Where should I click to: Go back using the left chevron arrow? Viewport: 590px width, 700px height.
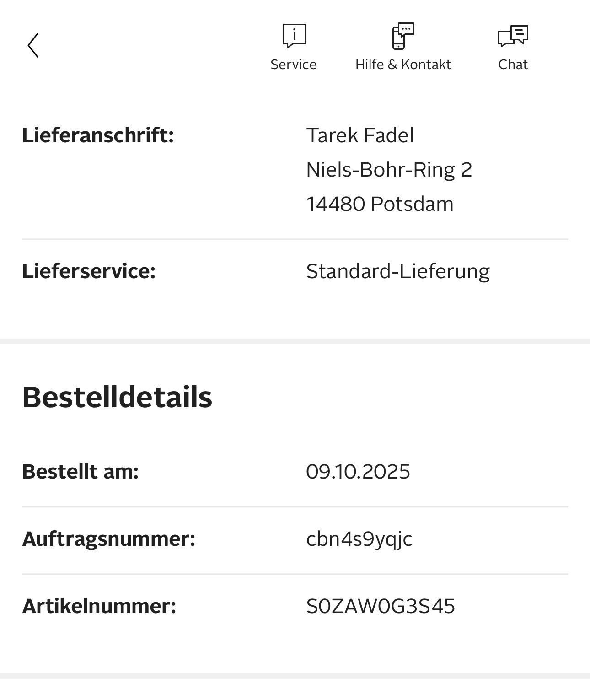pos(33,45)
